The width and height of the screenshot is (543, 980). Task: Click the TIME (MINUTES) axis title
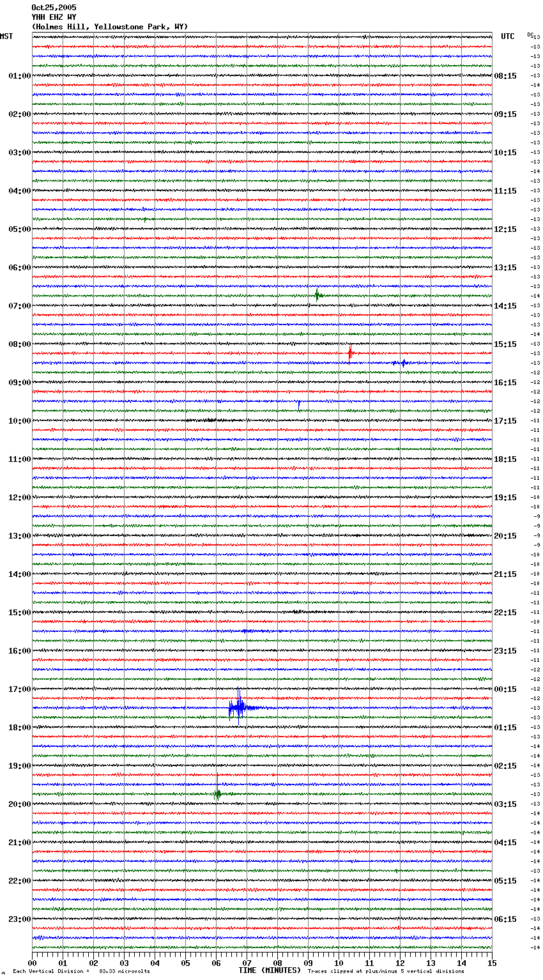tap(270, 970)
